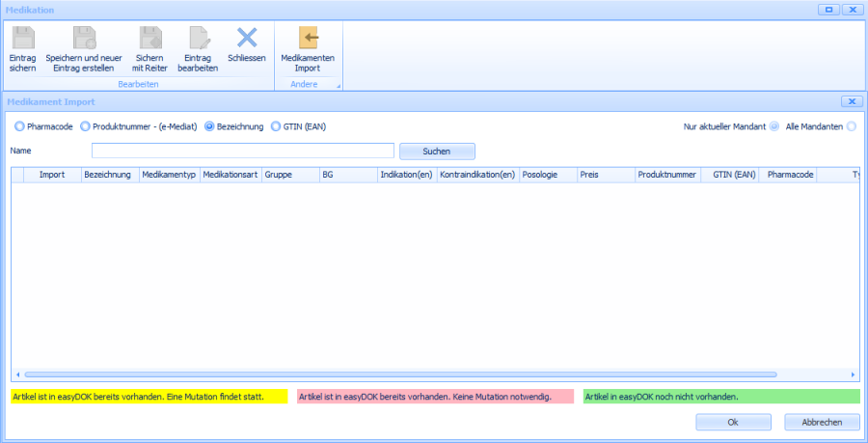Maximize the Medikation window
868x443 pixels.
pos(827,10)
